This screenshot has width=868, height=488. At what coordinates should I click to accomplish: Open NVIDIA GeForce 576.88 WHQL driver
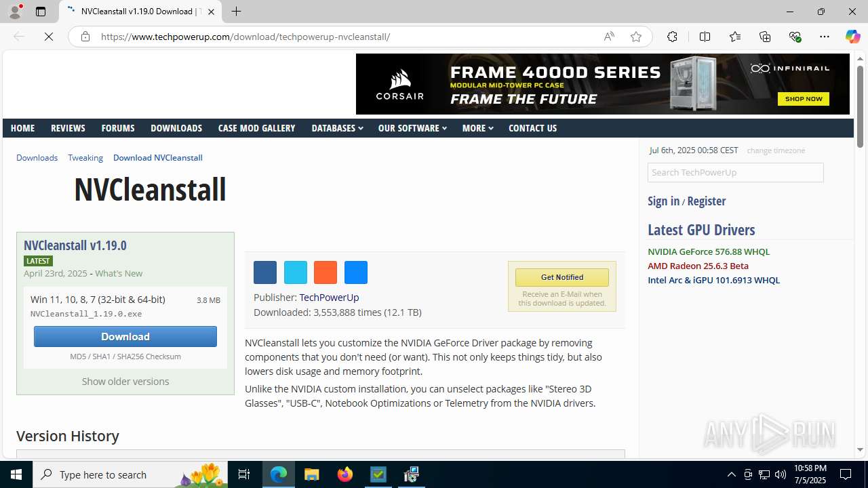tap(709, 251)
